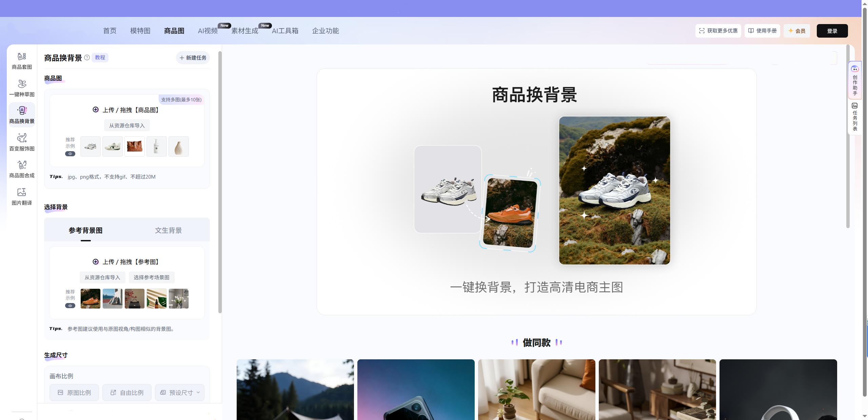Screen dimensions: 868x420
Task: Open the wooden chair room 做同款 card
Action: 657,389
